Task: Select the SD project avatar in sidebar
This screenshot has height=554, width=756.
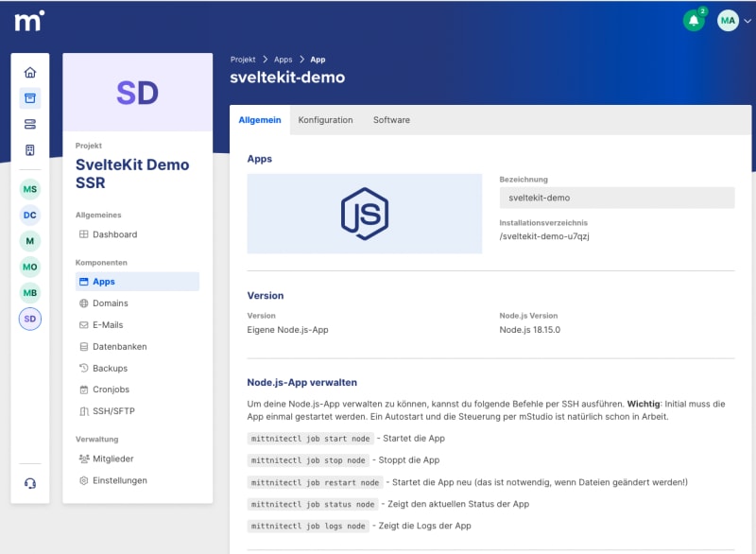Action: [x=30, y=319]
